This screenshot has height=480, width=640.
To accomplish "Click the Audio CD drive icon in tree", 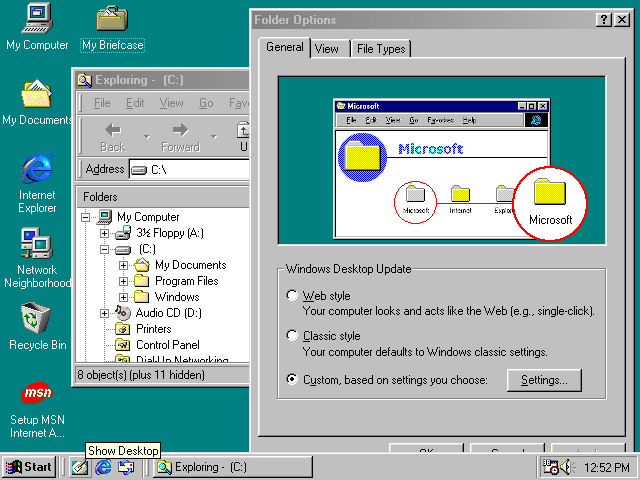I will 123,313.
